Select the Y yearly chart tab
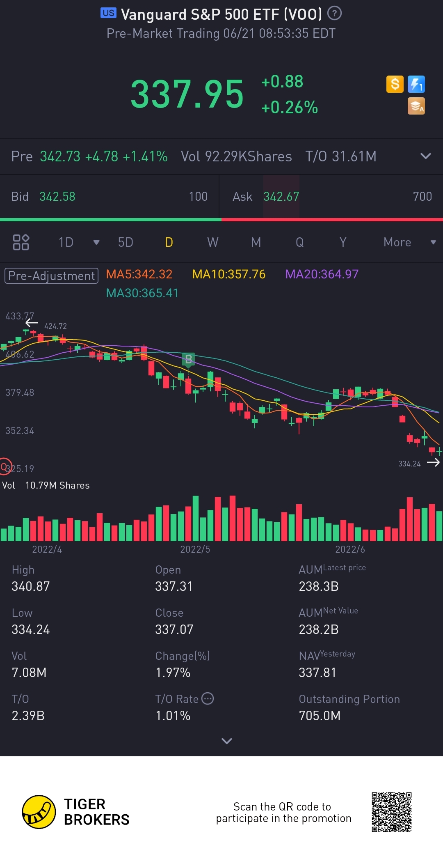 coord(343,242)
